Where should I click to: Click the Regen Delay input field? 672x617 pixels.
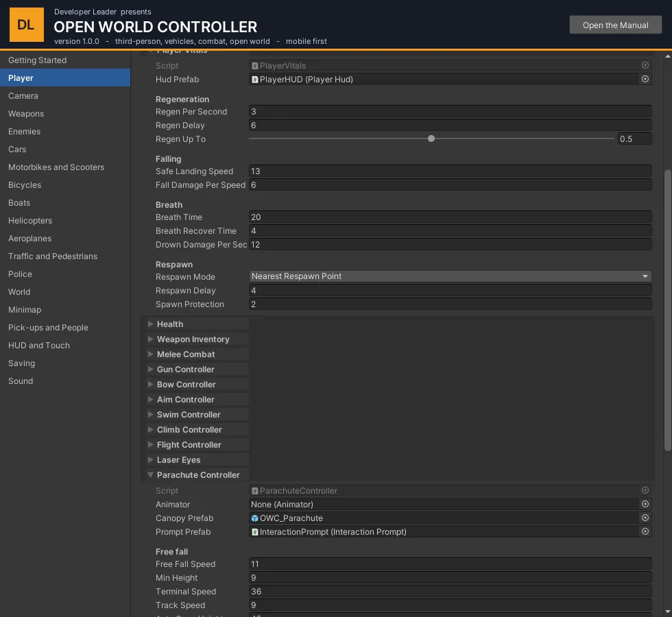click(x=450, y=125)
